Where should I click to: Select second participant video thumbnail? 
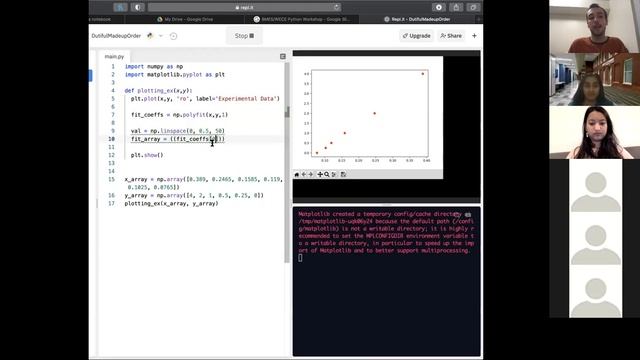[594, 80]
